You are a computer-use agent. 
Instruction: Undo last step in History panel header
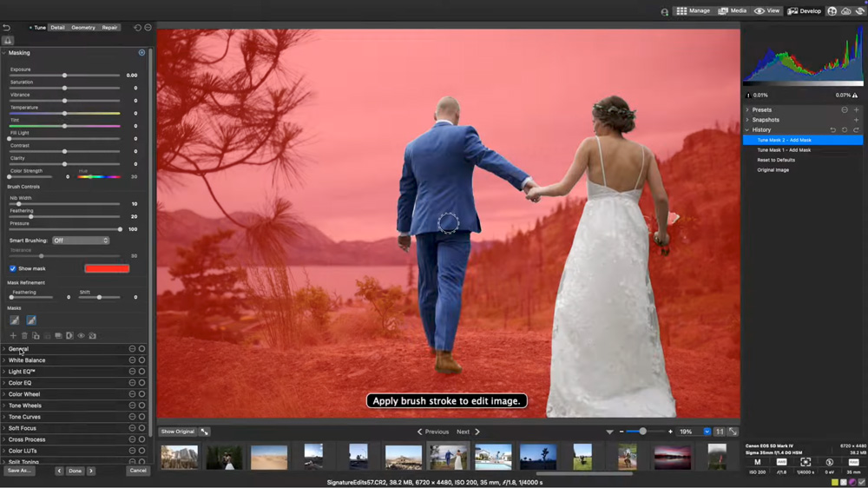click(x=833, y=130)
